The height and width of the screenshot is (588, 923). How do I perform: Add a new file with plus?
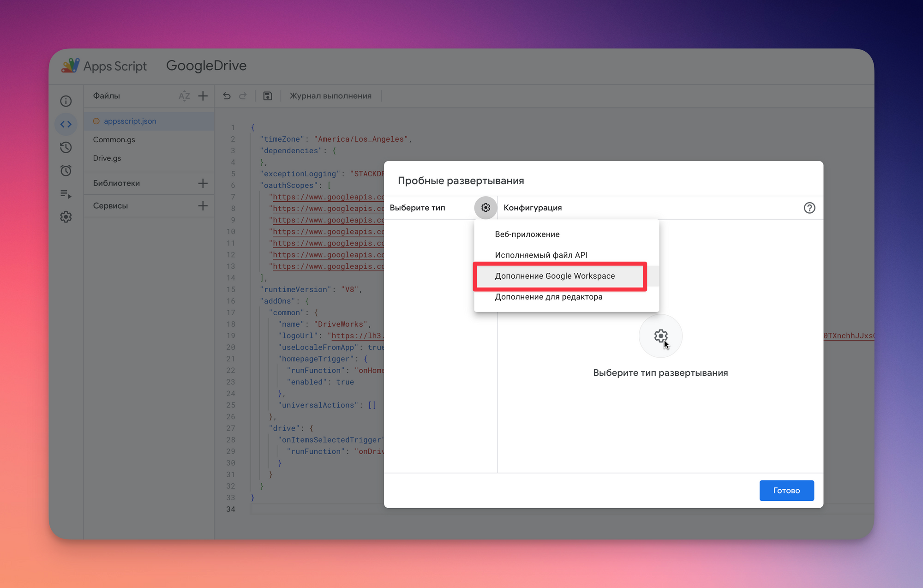(203, 96)
